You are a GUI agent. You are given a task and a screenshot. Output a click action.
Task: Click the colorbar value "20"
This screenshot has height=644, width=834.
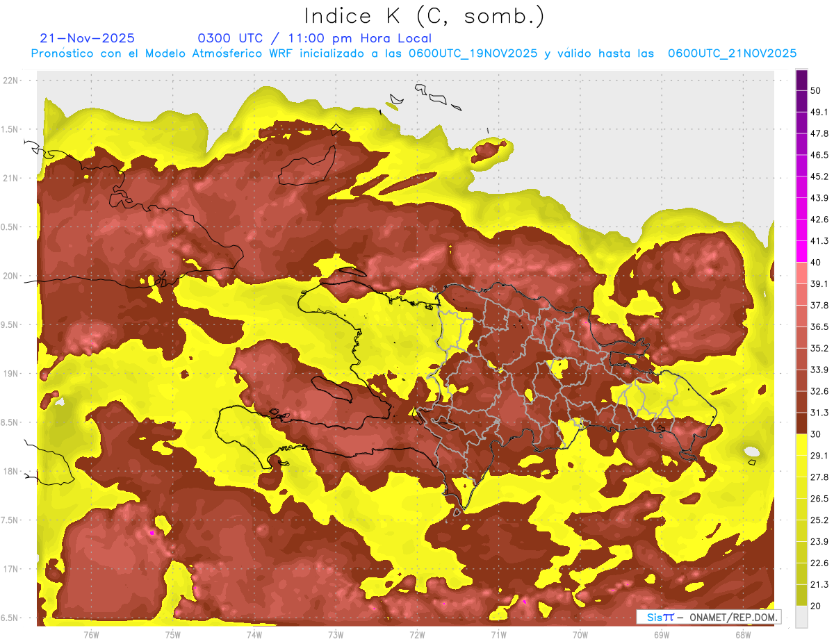point(816,606)
